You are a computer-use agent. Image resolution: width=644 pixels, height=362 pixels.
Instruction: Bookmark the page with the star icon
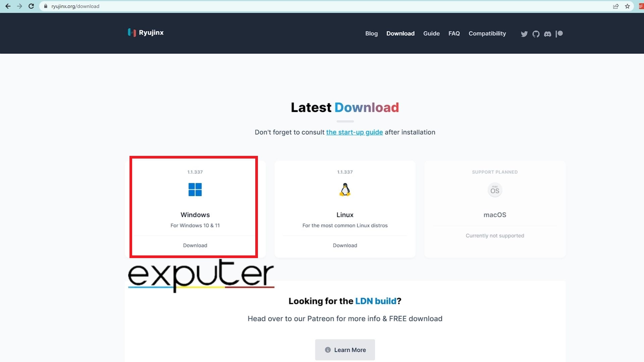coord(628,6)
